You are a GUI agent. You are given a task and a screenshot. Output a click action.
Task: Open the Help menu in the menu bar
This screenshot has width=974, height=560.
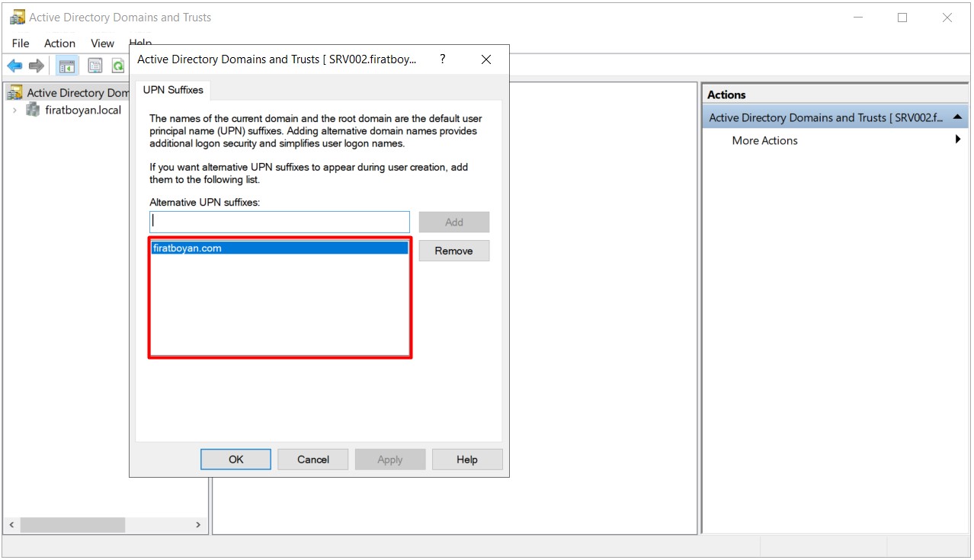click(x=140, y=42)
